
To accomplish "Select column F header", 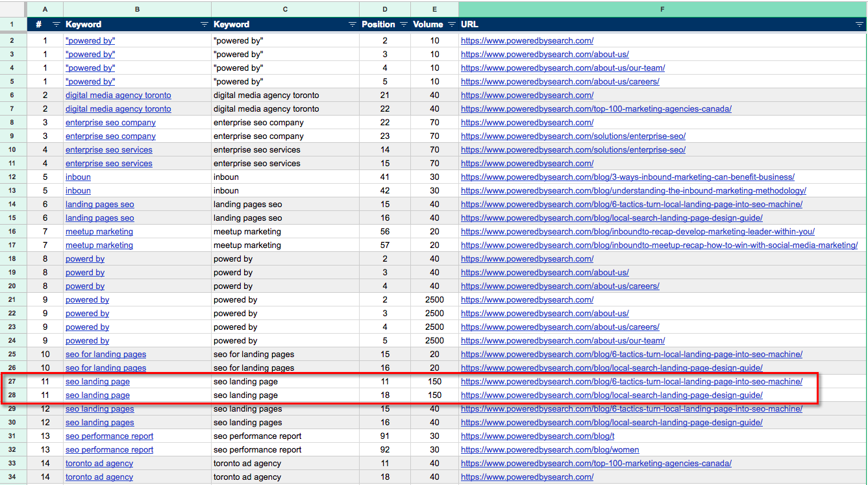I will coord(662,9).
